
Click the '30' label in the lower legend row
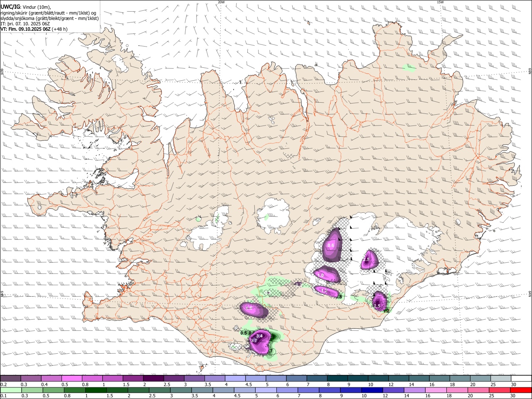tap(513, 396)
